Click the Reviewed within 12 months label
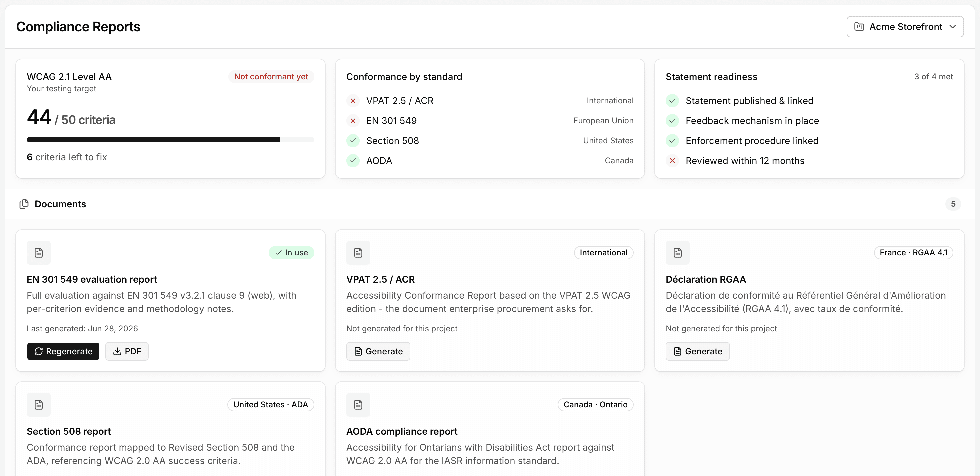The width and height of the screenshot is (980, 476). point(745,161)
